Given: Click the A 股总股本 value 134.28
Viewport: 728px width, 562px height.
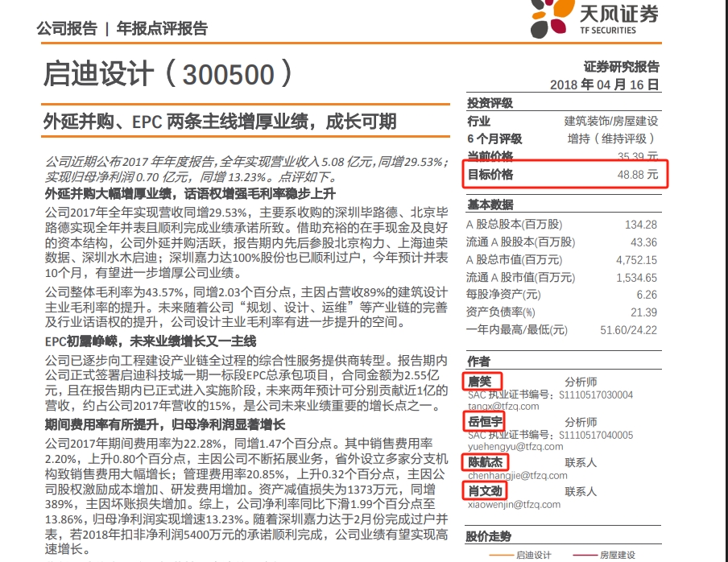Looking at the screenshot, I should [x=641, y=225].
